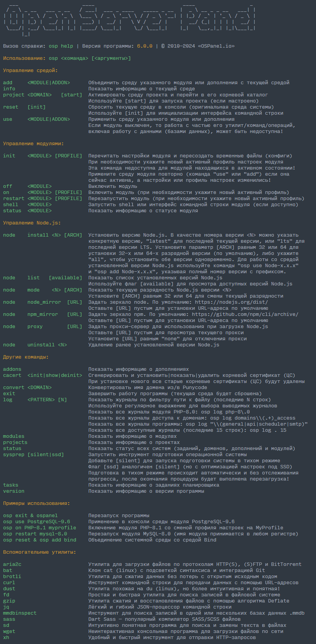Click the 'info' command name

[9, 89]
